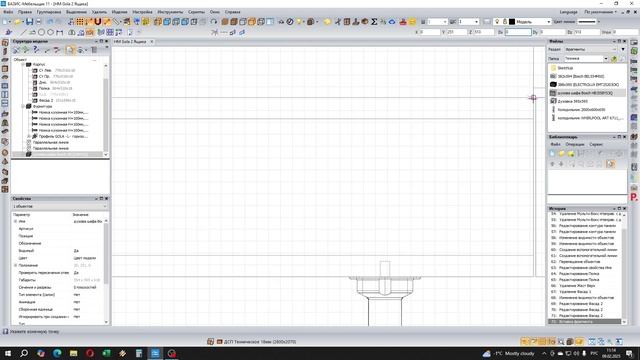
Task: Open the Раздел Фрагменты dropdown
Action: pos(614,49)
